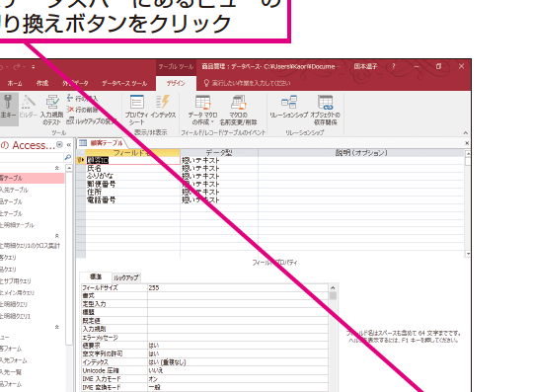Collapse the queries group in navigation pane
Image resolution: width=533 pixels, height=392 pixels.
pos(57,236)
